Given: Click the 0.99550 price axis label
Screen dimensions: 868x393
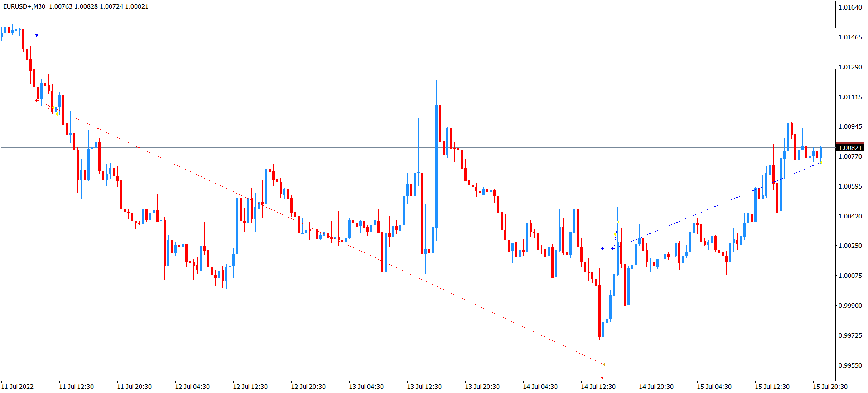Looking at the screenshot, I should tap(850, 365).
